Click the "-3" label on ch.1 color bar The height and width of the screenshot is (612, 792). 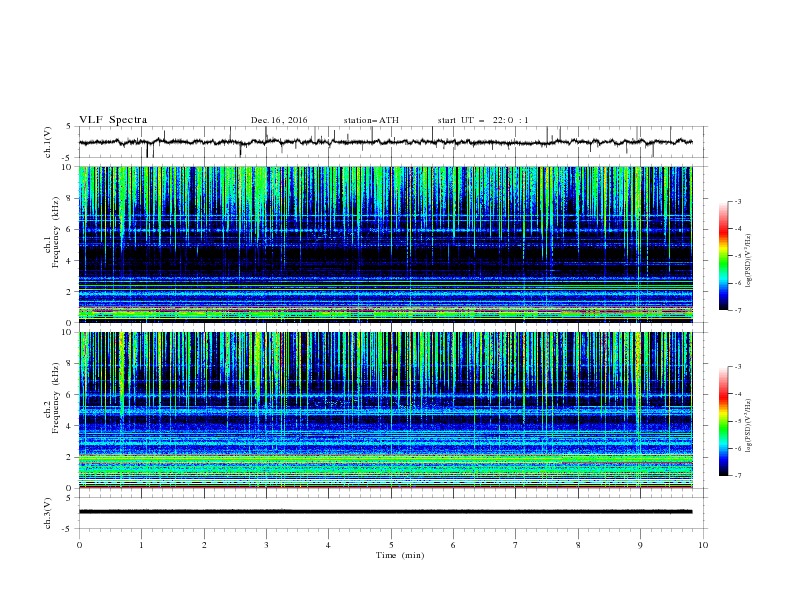[737, 201]
